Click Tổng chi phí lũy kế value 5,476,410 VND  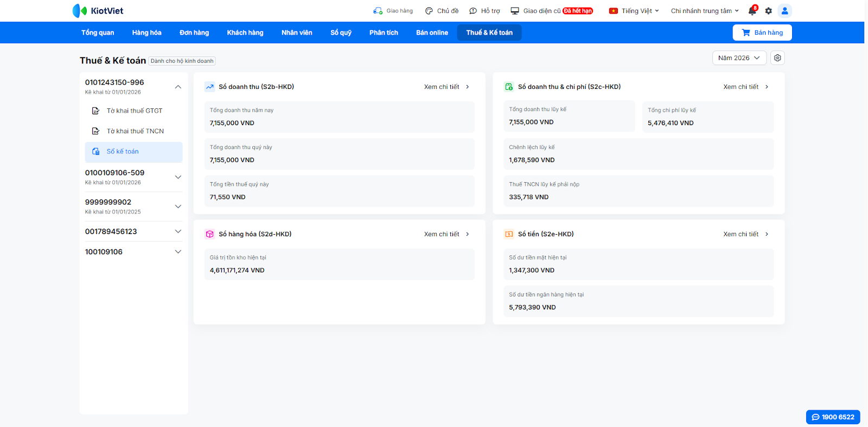click(x=671, y=123)
